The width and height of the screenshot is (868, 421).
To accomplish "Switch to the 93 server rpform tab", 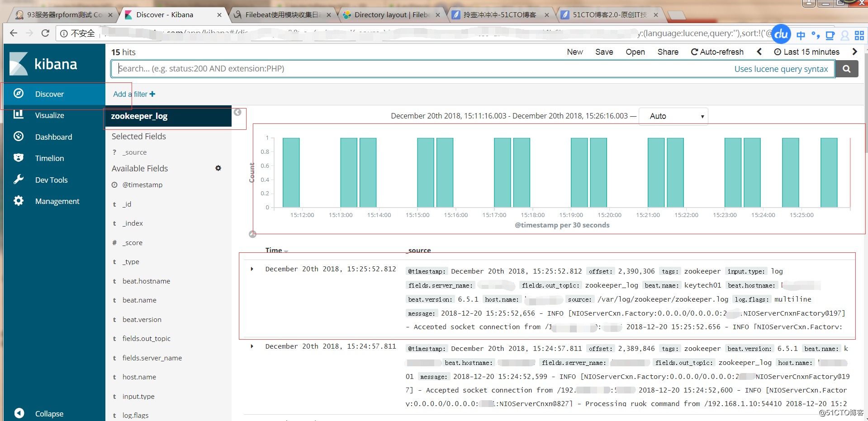I will (64, 15).
